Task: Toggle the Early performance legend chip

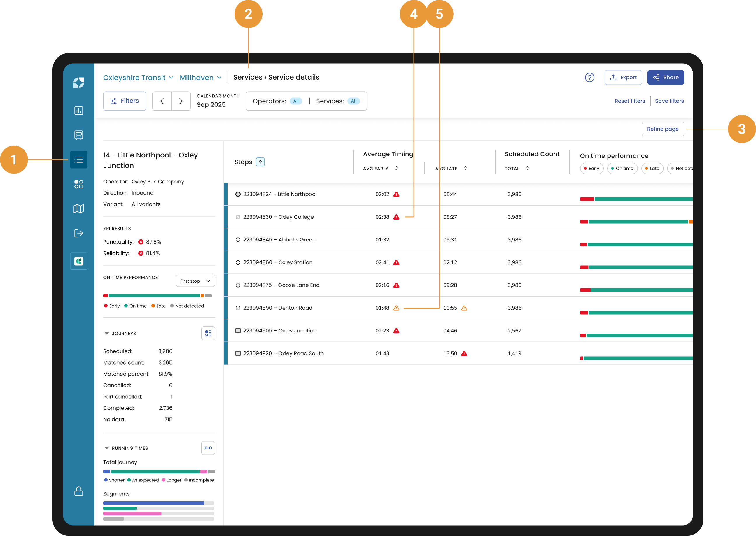Action: coord(591,168)
